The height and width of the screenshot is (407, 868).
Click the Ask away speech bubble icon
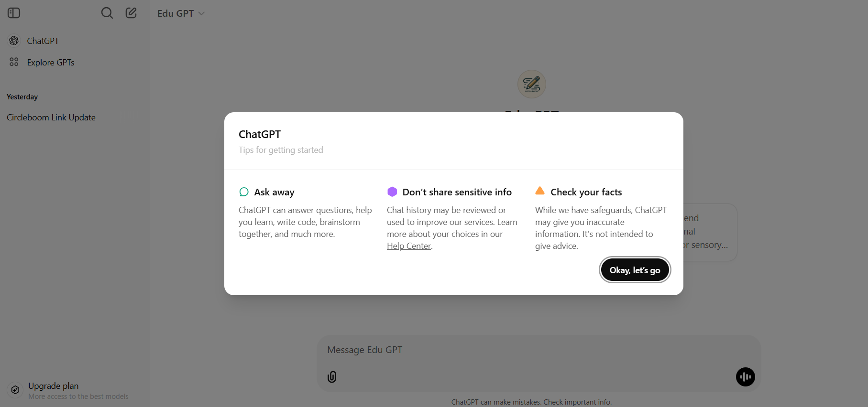pos(244,192)
